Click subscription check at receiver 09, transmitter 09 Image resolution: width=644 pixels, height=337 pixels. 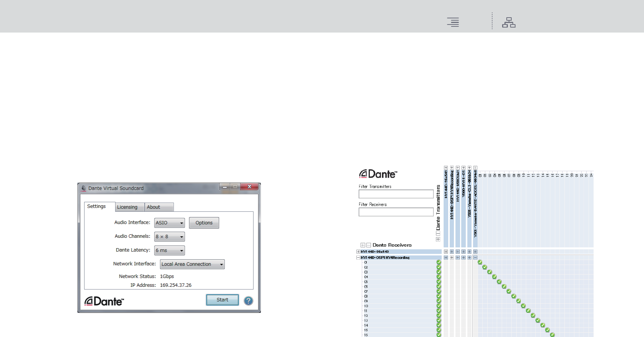point(519,301)
